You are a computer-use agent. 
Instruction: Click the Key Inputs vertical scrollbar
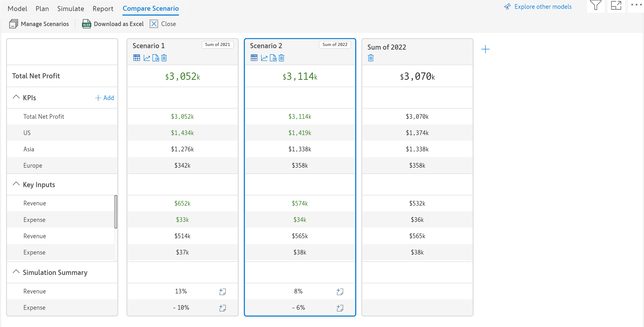point(116,212)
